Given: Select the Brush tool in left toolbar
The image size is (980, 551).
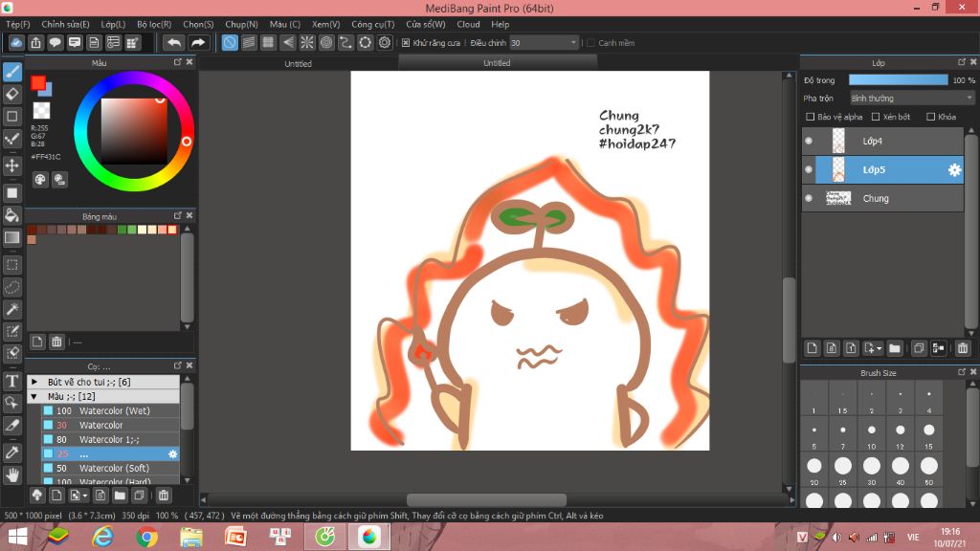Looking at the screenshot, I should coord(12,72).
